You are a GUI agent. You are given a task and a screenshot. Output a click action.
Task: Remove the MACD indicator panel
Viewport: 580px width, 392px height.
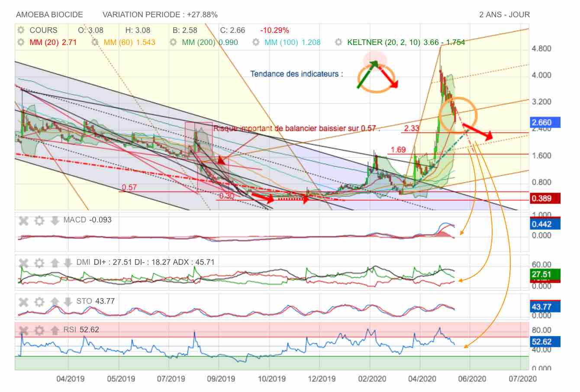[x=24, y=221]
